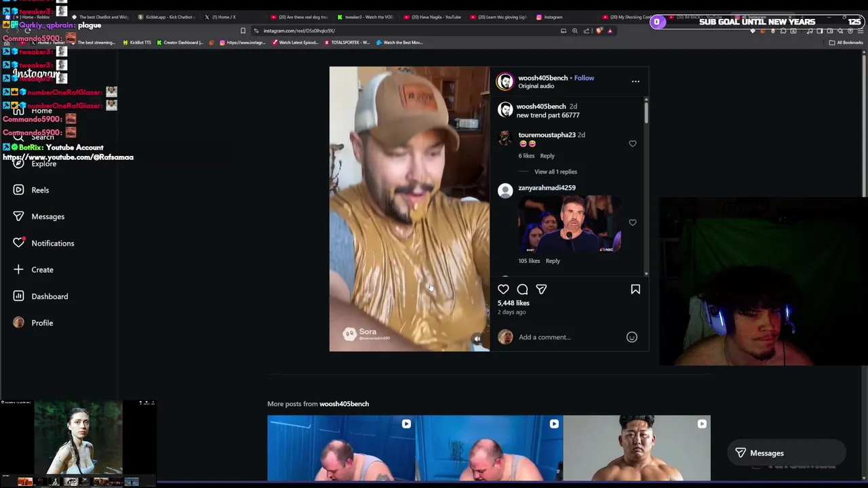
Task: Open the first More posts reel thumbnail
Action: point(341,449)
